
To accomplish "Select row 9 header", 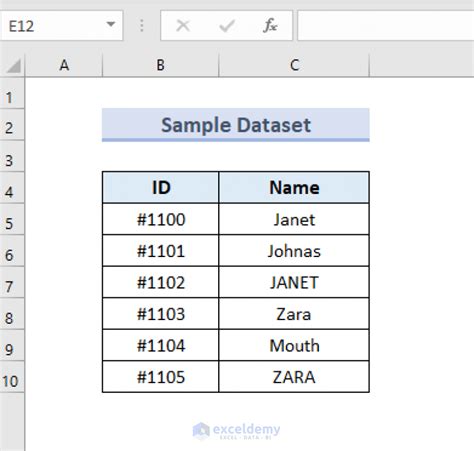I will pos(12,345).
